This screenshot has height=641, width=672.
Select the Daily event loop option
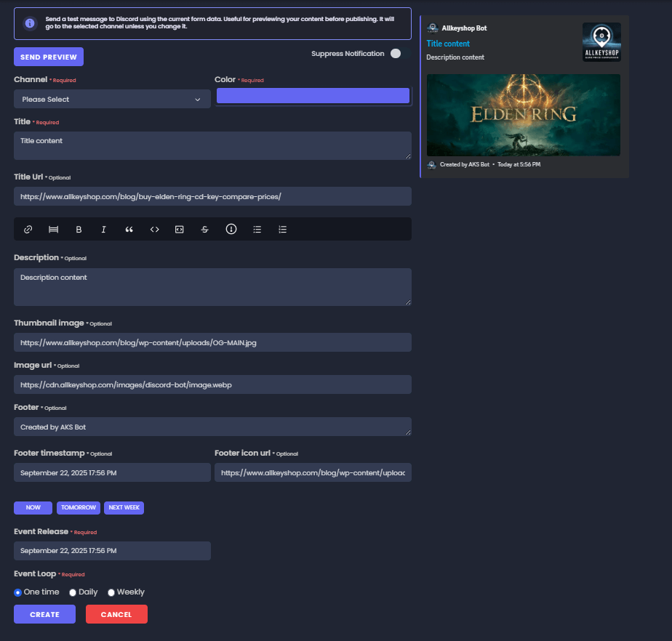click(x=73, y=592)
